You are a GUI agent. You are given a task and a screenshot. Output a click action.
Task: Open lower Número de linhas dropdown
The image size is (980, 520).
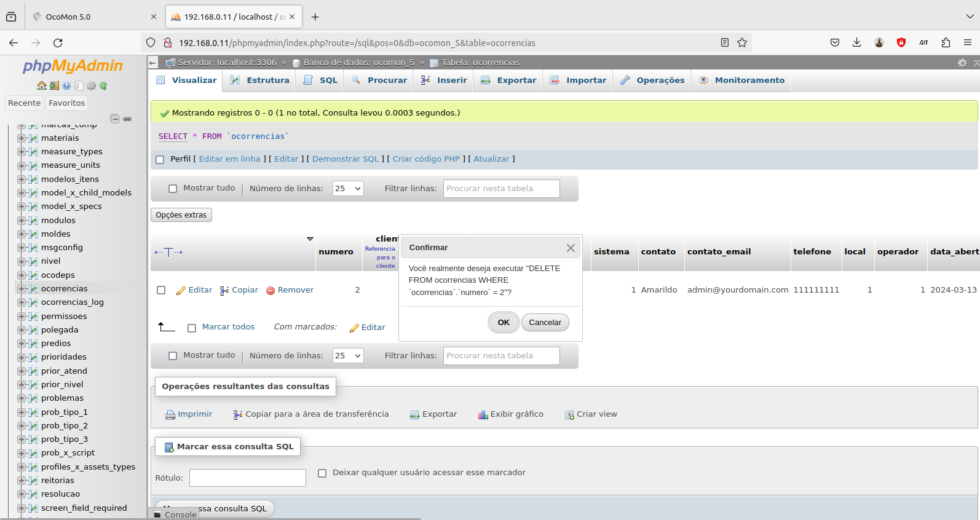pos(348,356)
